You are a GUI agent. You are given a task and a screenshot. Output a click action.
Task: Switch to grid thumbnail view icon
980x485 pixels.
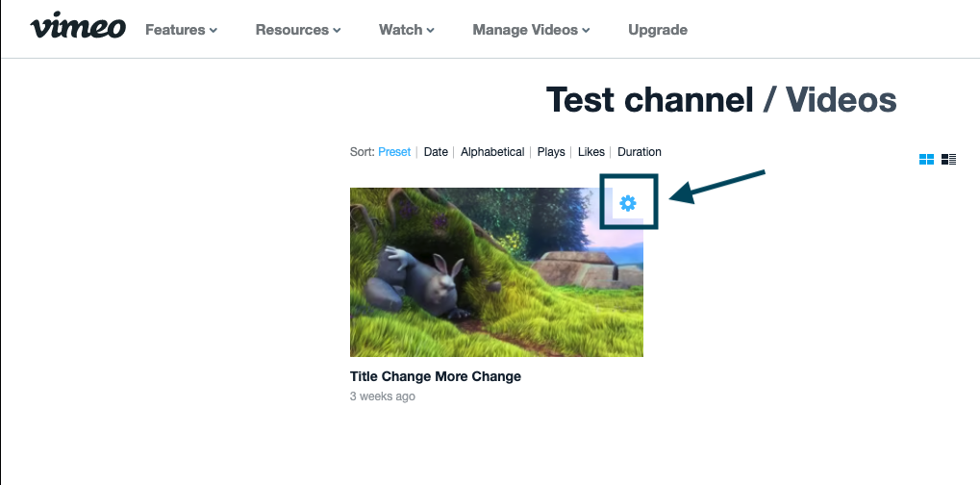click(x=926, y=160)
